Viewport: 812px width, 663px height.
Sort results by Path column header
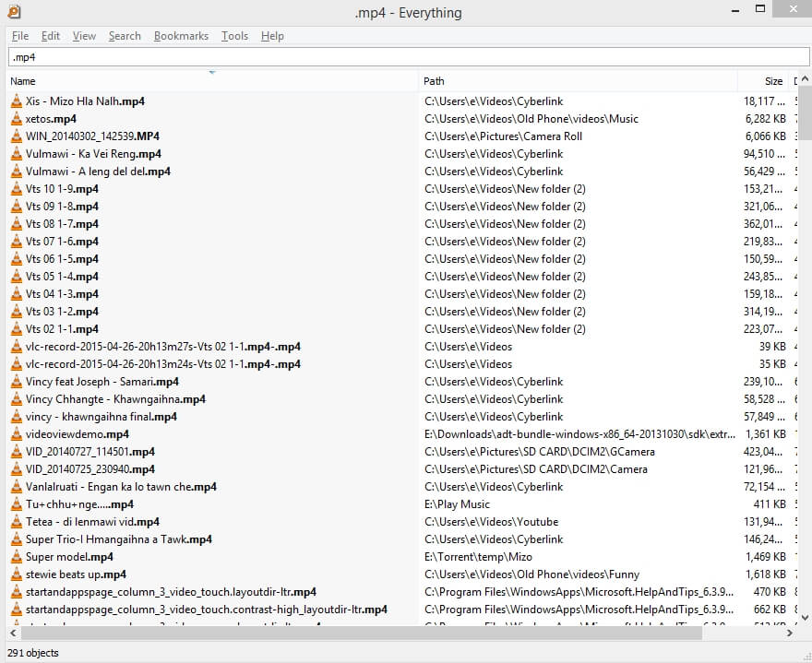coord(578,81)
